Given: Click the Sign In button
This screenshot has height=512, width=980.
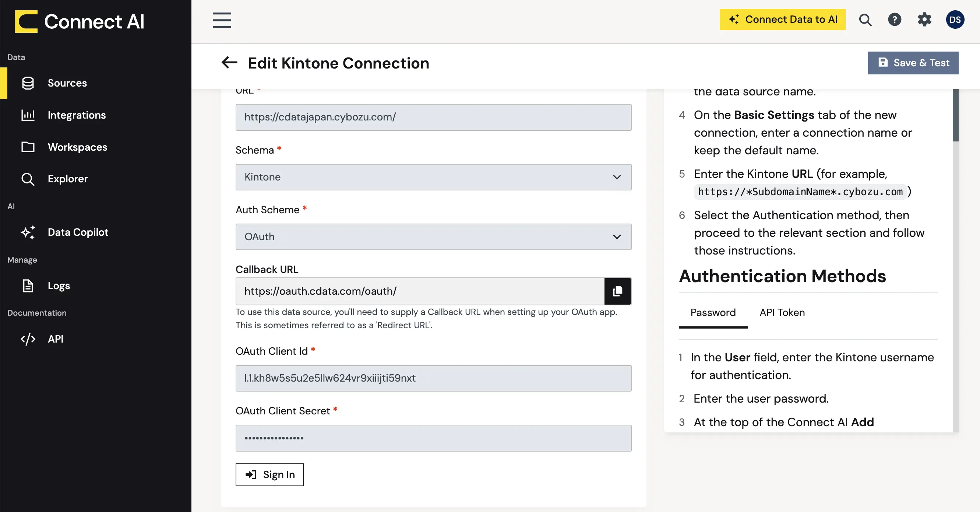Looking at the screenshot, I should click(269, 474).
